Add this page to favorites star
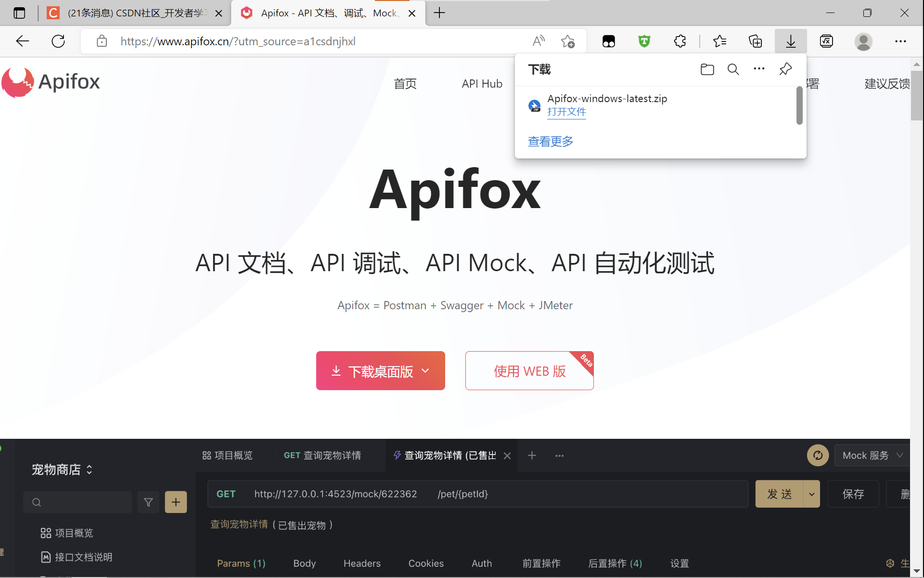 coord(568,41)
